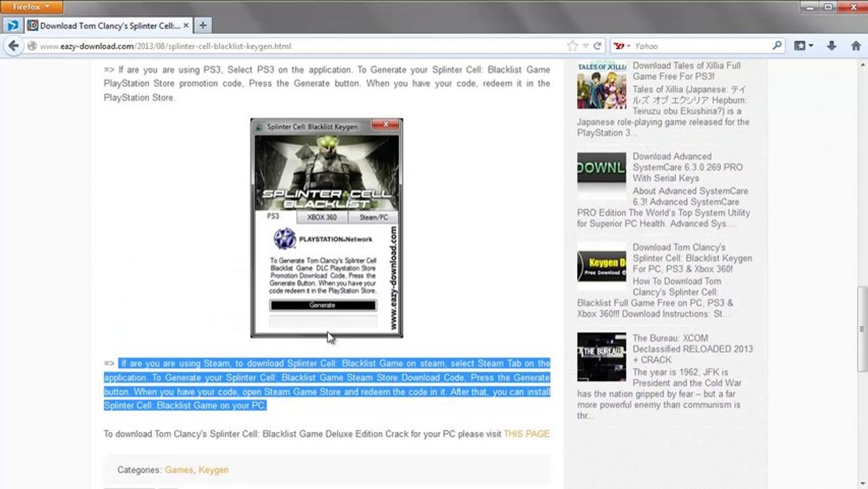Click the scrollbar up arrow
868x489 pixels.
863,65
